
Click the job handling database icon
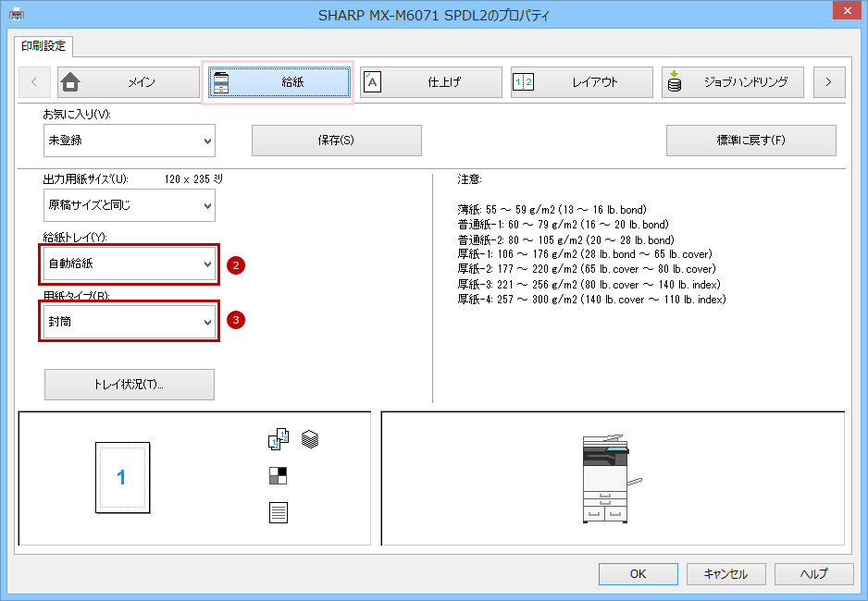pyautogui.click(x=675, y=81)
